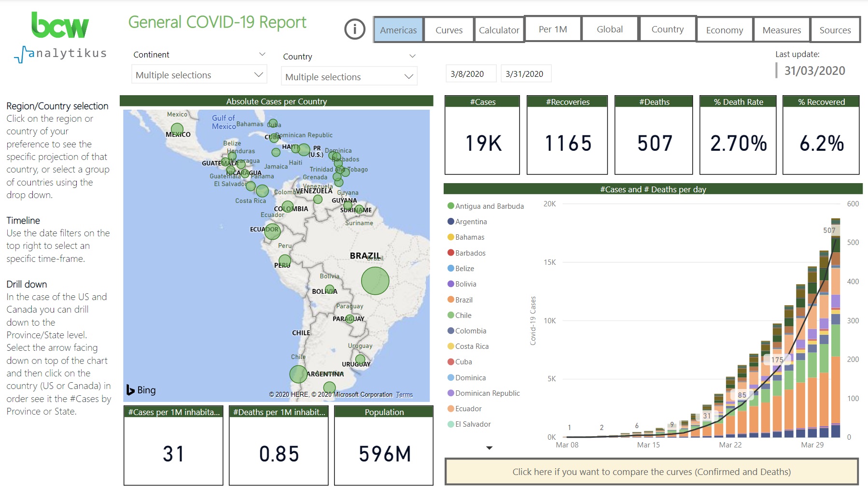The width and height of the screenshot is (868, 489).
Task: Select the Chile legend item
Action: (460, 315)
